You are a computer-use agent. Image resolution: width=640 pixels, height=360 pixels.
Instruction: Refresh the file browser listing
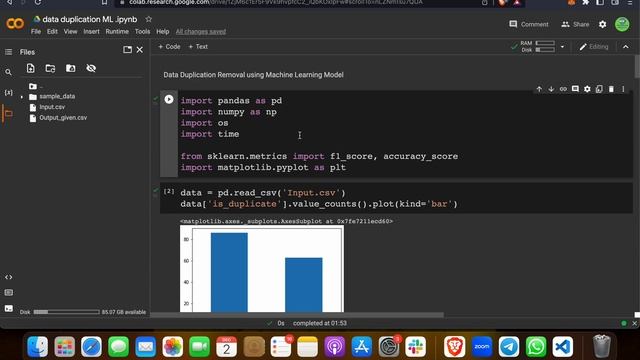50,68
